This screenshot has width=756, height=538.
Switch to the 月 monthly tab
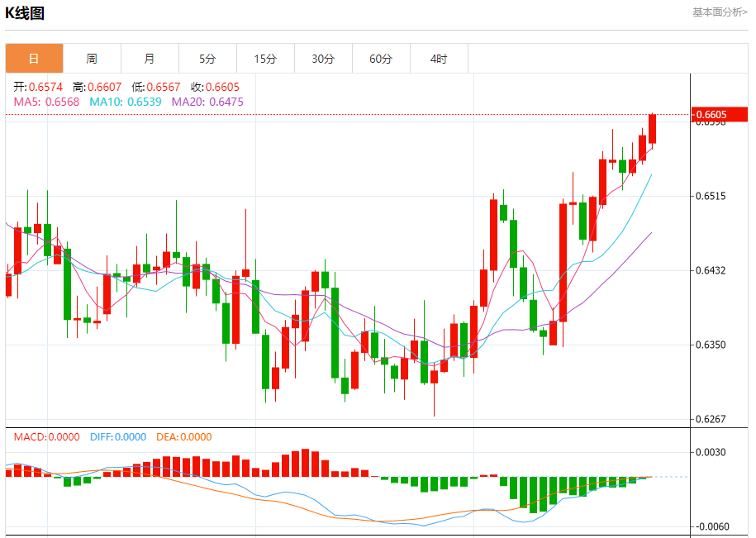(x=150, y=59)
